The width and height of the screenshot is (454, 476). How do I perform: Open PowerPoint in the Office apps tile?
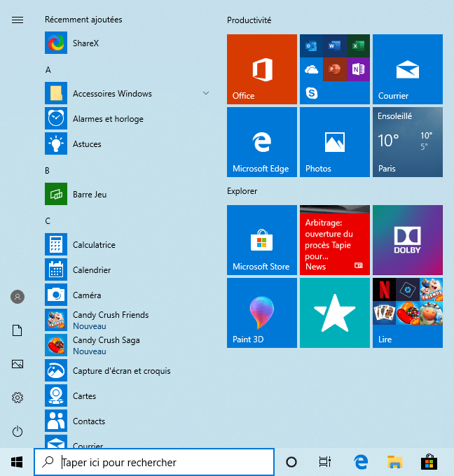pos(335,69)
